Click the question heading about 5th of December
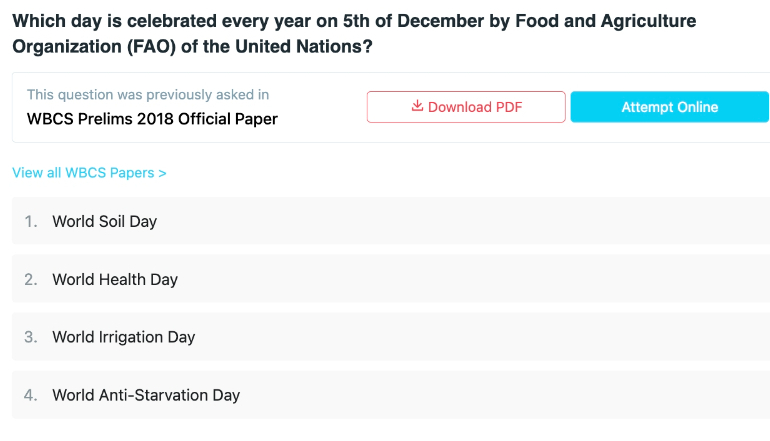The width and height of the screenshot is (770, 441). pos(354,33)
